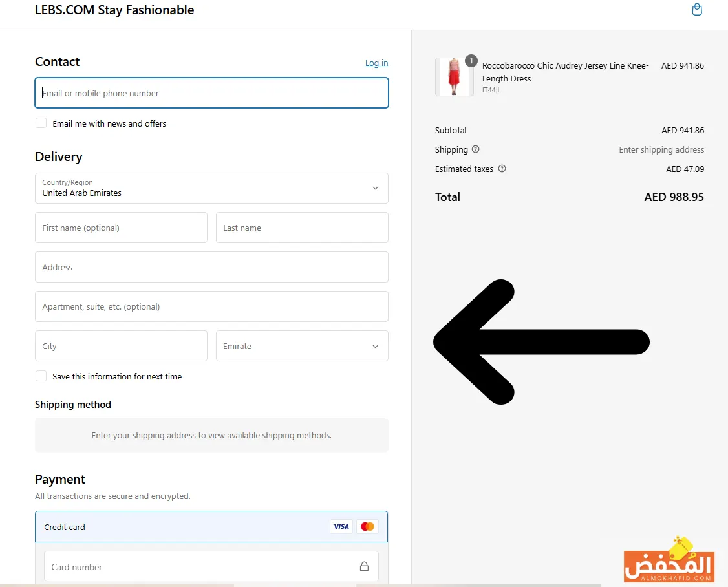
Task: Click the Almokhafid watermark logo
Action: point(669,561)
